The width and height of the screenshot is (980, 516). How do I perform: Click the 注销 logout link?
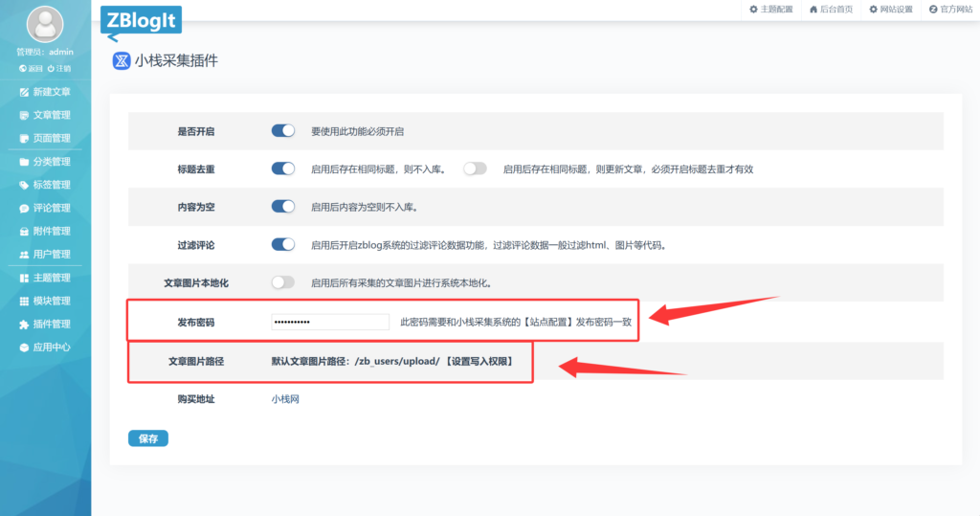pyautogui.click(x=59, y=69)
